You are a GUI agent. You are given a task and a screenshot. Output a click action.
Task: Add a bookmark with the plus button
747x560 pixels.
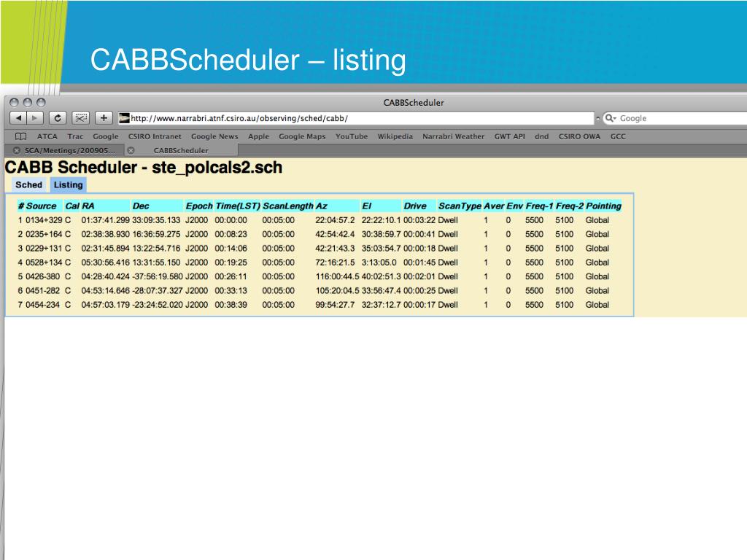pos(104,117)
